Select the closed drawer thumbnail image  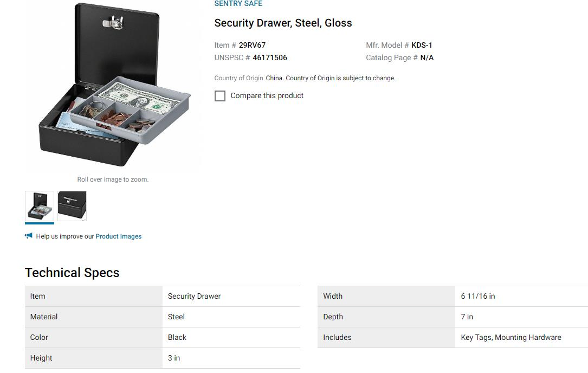pos(72,206)
